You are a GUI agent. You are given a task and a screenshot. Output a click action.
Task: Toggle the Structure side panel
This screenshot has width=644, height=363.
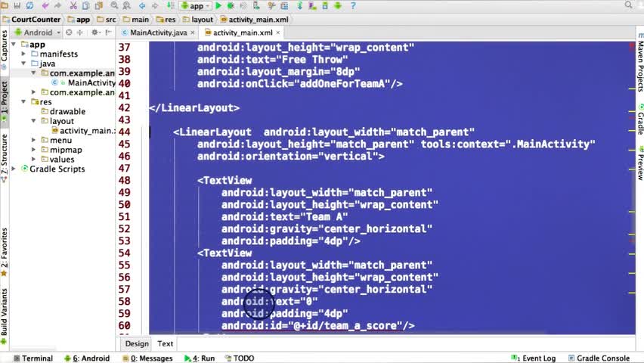click(x=4, y=157)
